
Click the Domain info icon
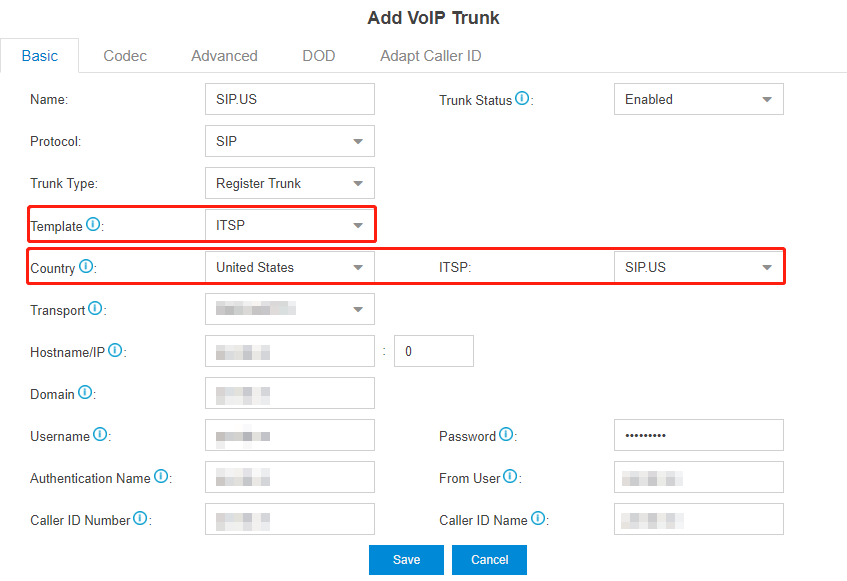click(85, 393)
